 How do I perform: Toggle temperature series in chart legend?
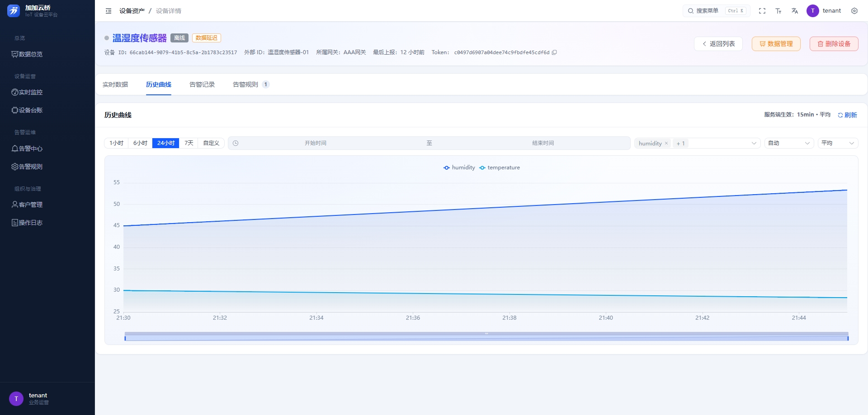[500, 168]
